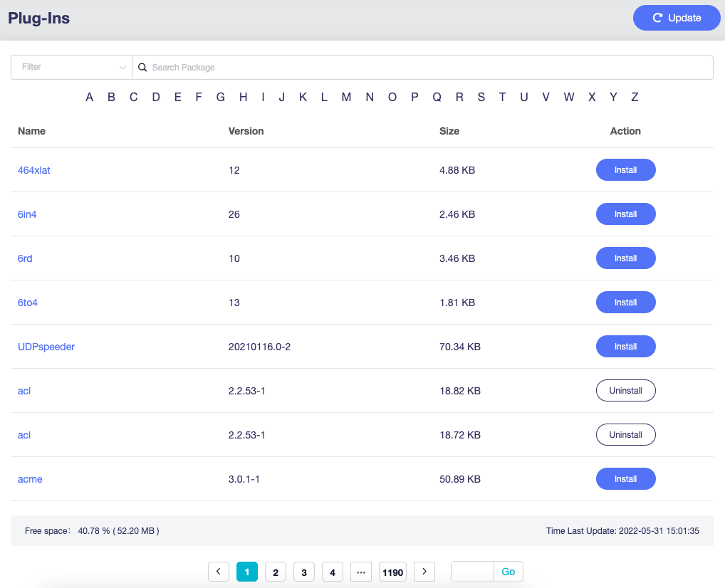This screenshot has width=725, height=588.
Task: Filter packages by letter T
Action: click(x=502, y=97)
